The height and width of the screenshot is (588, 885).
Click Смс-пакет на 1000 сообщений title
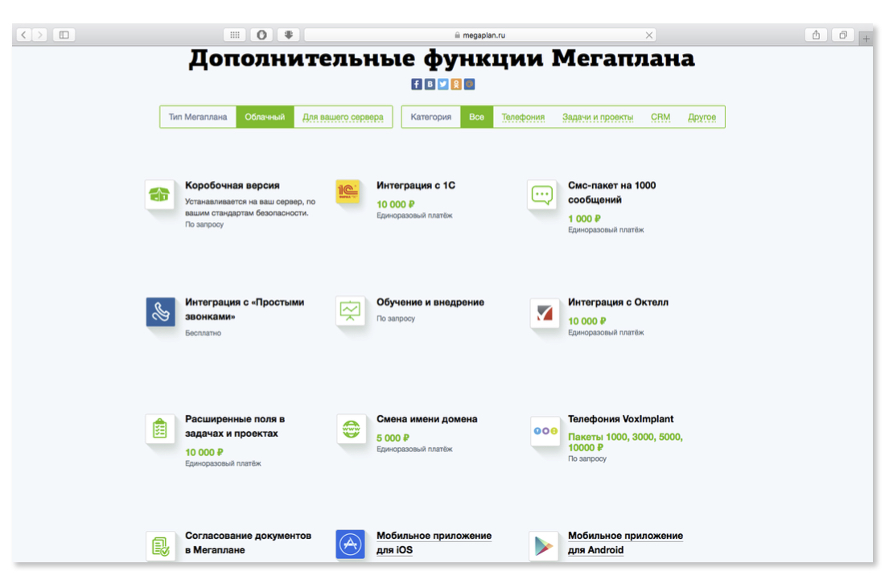pyautogui.click(x=611, y=192)
